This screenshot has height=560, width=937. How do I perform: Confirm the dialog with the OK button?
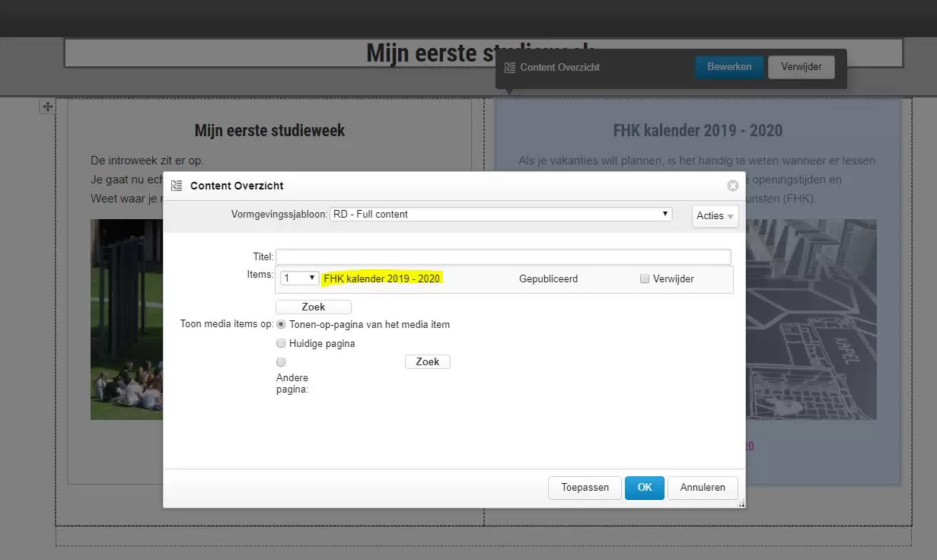[x=644, y=488]
